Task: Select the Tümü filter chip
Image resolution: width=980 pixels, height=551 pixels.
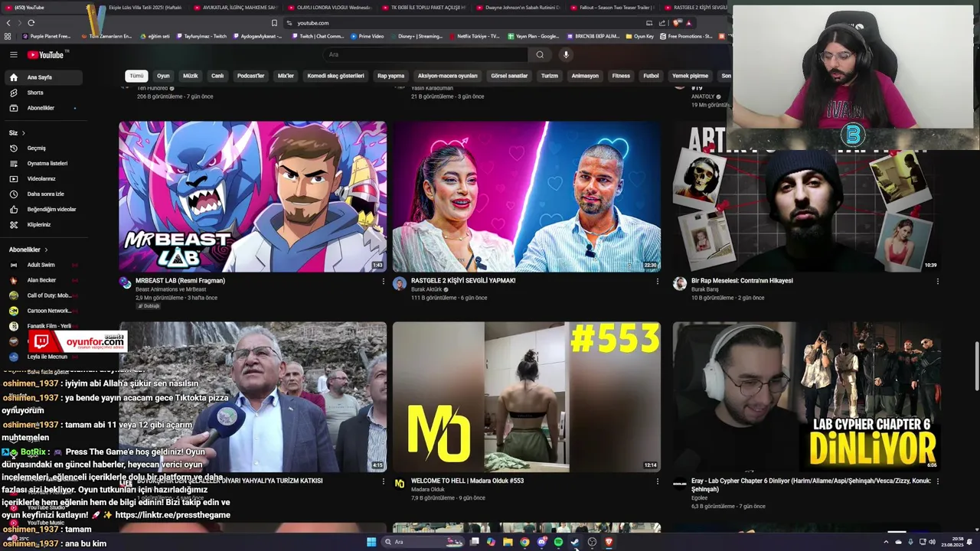Action: click(136, 76)
